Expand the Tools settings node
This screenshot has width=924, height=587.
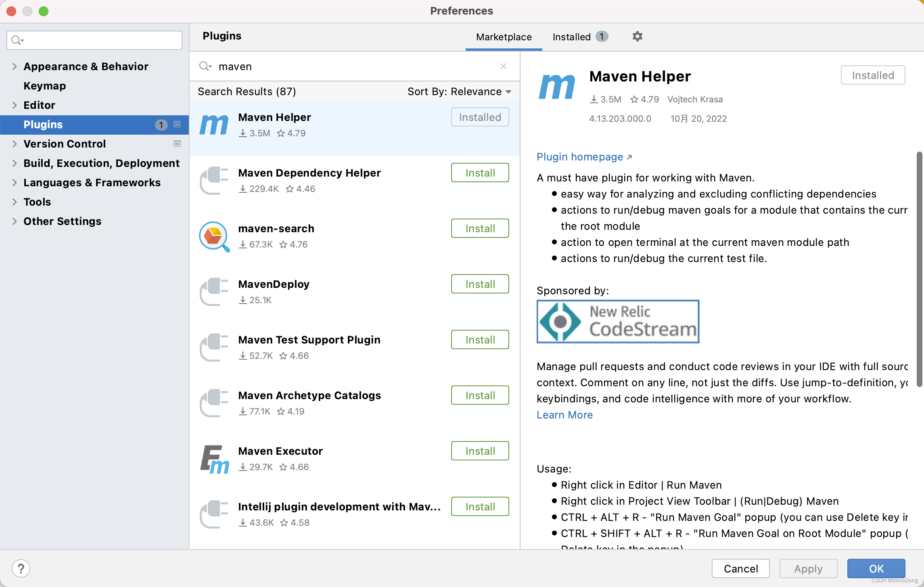15,202
